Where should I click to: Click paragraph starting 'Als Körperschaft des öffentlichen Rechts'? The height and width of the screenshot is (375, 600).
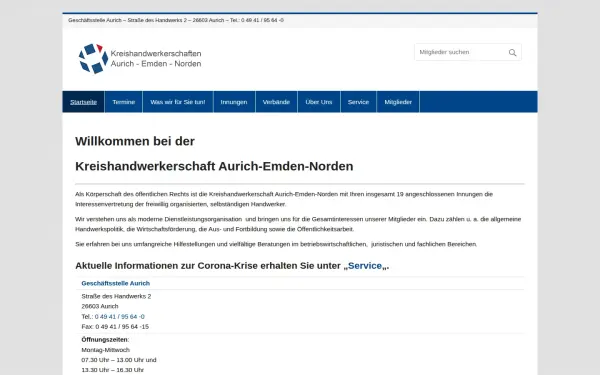point(284,199)
